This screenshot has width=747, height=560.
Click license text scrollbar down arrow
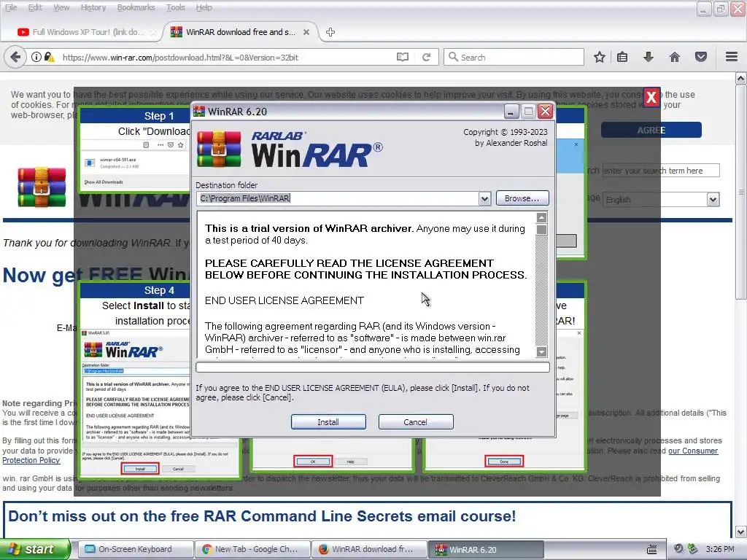[x=542, y=352]
